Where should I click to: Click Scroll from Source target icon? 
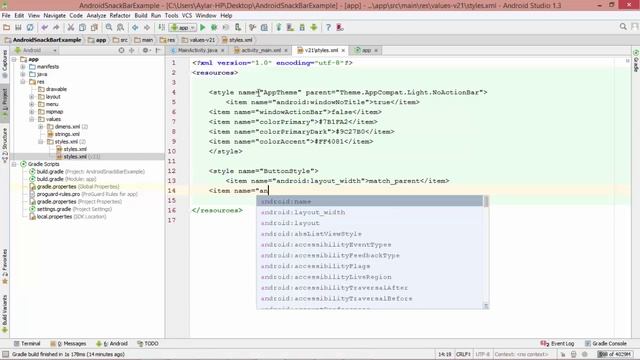[x=121, y=50]
